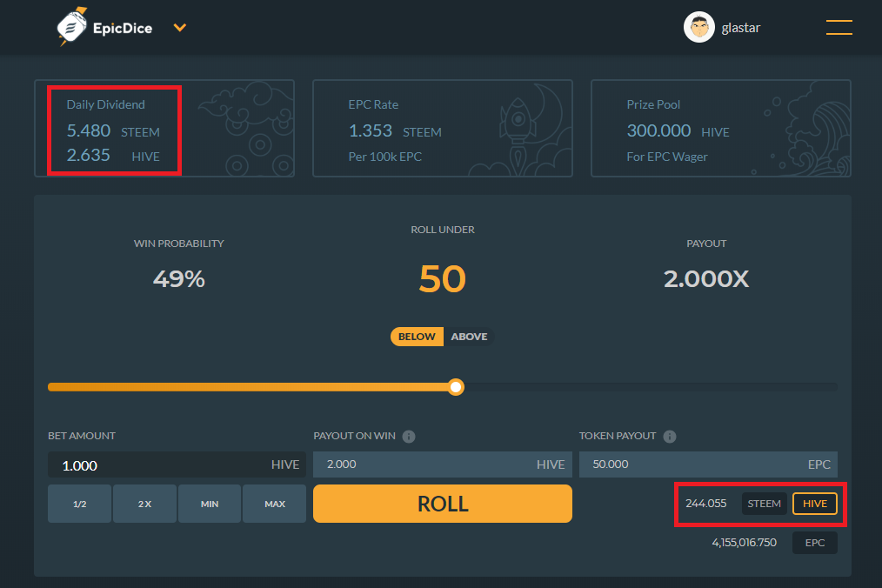Click the EpicDice logo icon
This screenshot has width=882, height=588.
click(x=72, y=28)
